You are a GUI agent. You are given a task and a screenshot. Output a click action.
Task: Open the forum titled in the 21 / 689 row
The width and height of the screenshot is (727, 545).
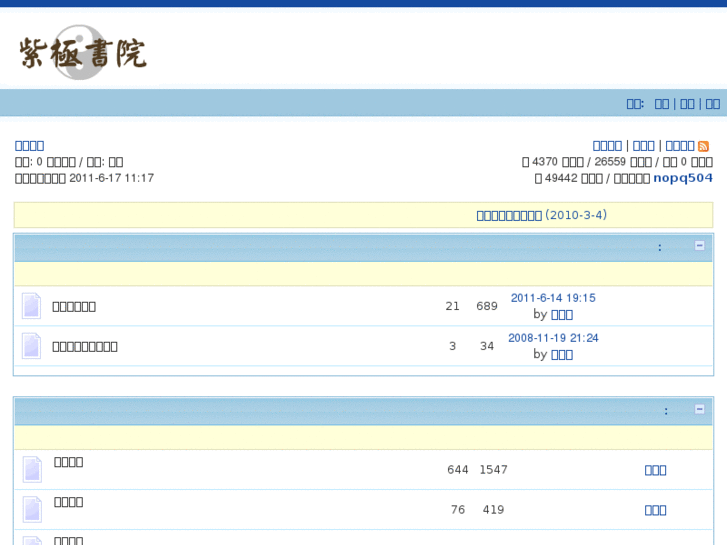(x=74, y=307)
